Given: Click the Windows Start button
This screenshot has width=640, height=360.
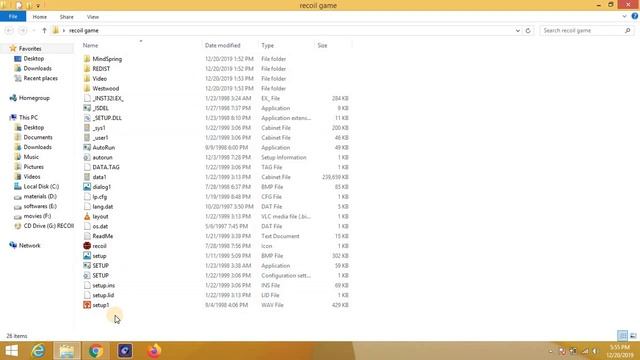Looking at the screenshot, I should pyautogui.click(x=11, y=351).
